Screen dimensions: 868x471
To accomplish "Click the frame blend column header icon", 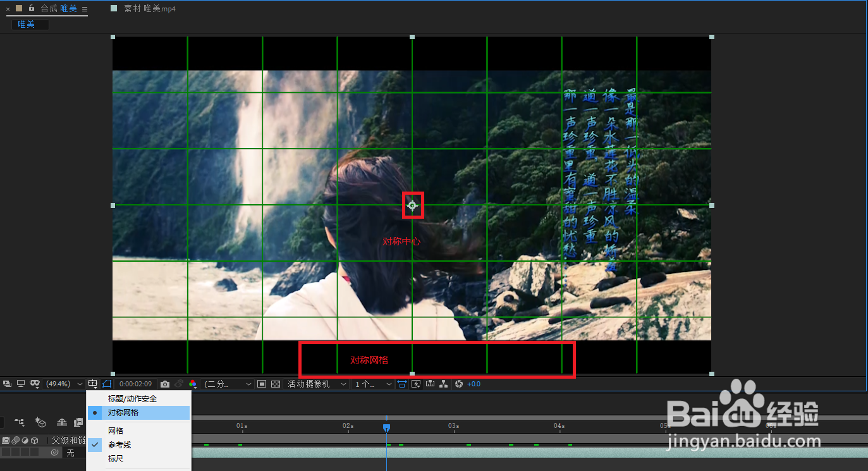I will [6, 440].
